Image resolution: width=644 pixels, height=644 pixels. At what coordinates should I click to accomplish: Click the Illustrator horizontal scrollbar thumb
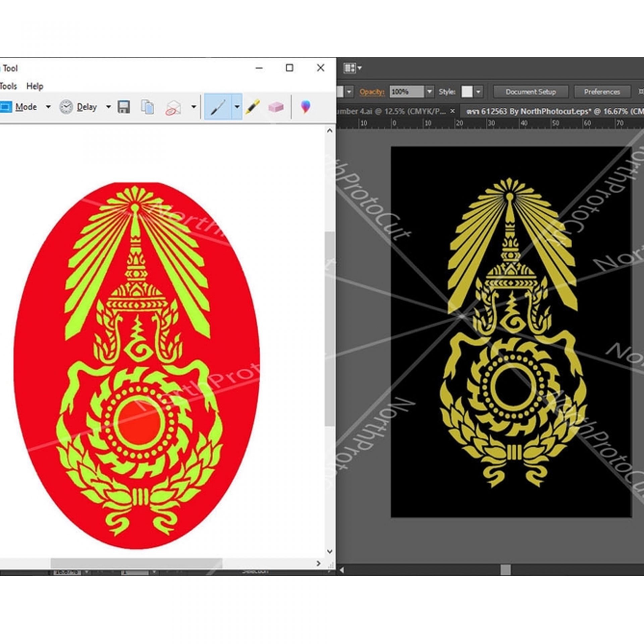click(x=505, y=569)
